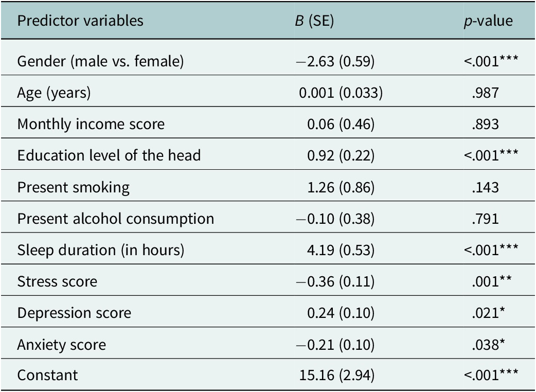
Task: Click the "Age (years)" predictor cell
Action: (53, 94)
